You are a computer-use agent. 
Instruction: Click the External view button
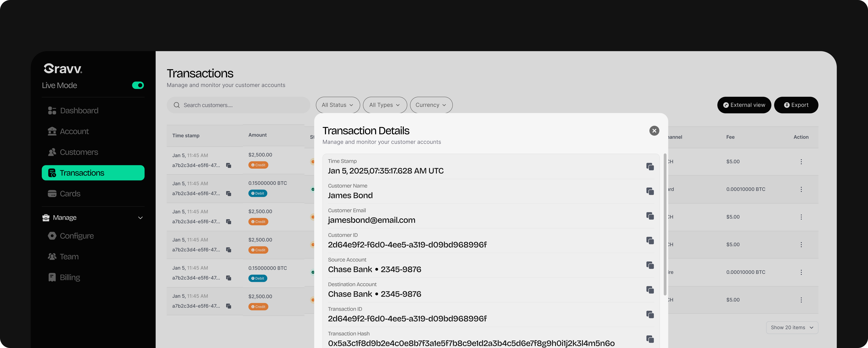pyautogui.click(x=744, y=105)
